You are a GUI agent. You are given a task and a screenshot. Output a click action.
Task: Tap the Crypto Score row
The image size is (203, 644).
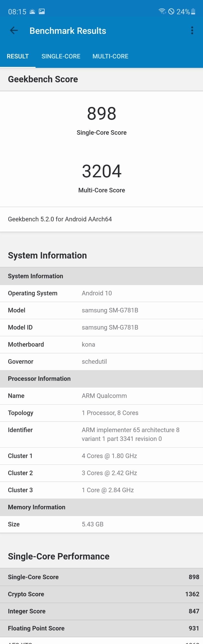point(101,594)
